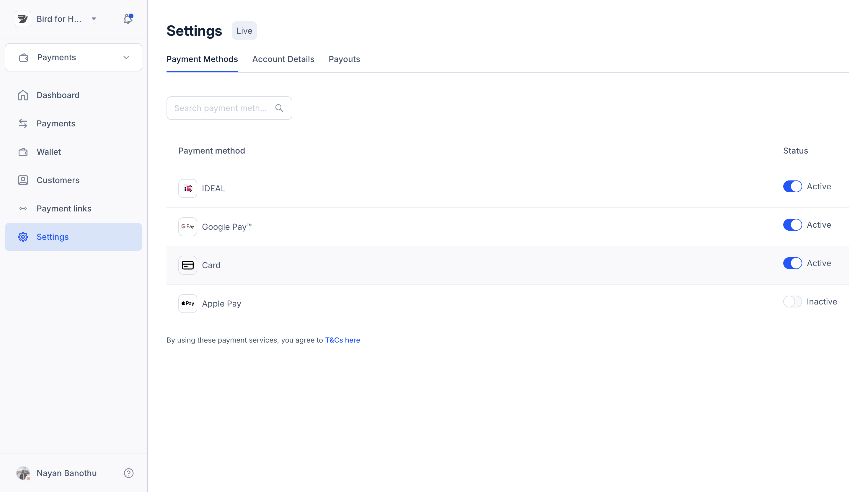Disable the IDEAL payment method toggle
Image resolution: width=868 pixels, height=492 pixels.
pos(792,187)
